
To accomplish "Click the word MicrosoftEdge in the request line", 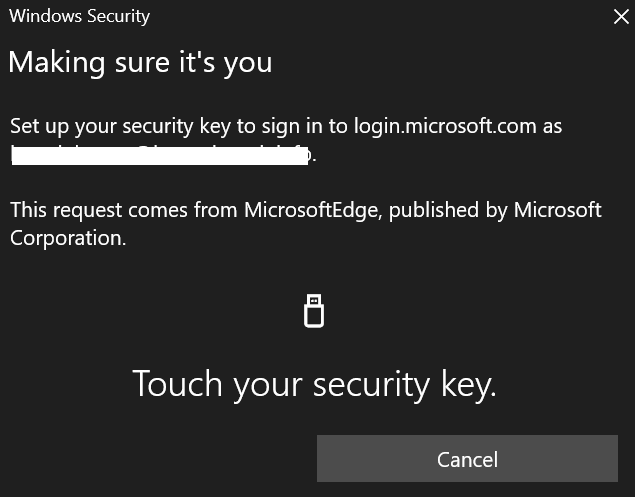I will 310,210.
